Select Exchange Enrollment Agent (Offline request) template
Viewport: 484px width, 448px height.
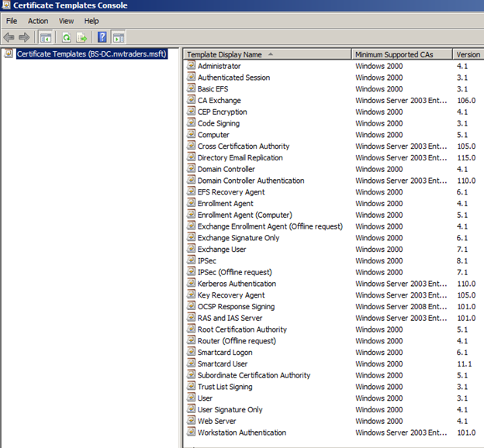(x=270, y=226)
